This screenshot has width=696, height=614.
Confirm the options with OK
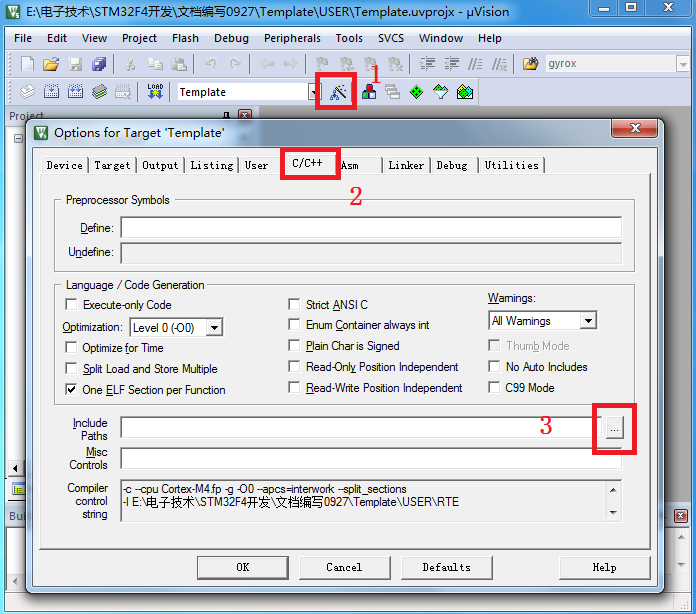pos(243,567)
